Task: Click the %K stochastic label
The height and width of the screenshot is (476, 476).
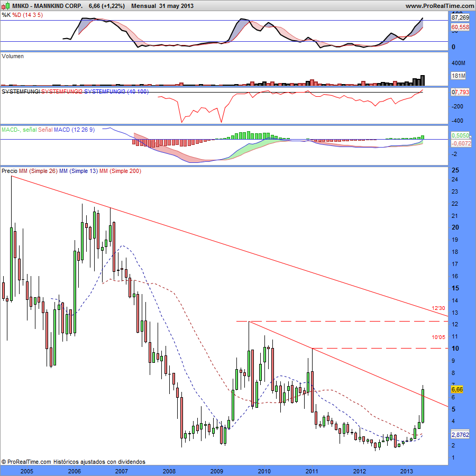Action: point(6,15)
